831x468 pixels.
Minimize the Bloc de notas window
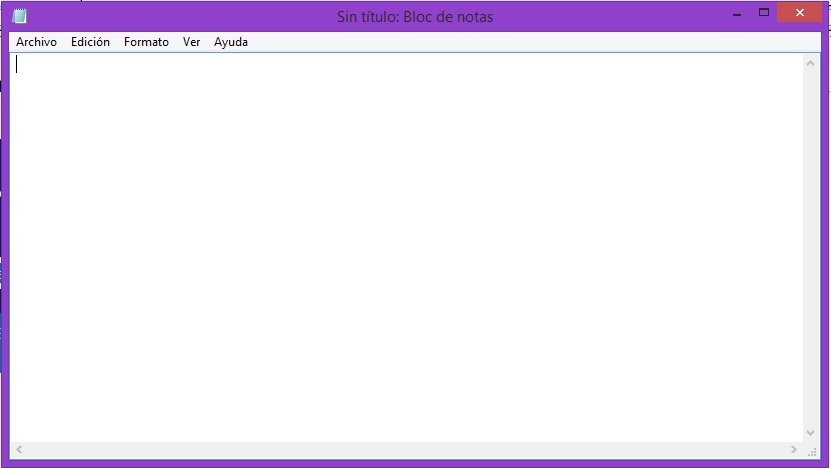pos(736,13)
